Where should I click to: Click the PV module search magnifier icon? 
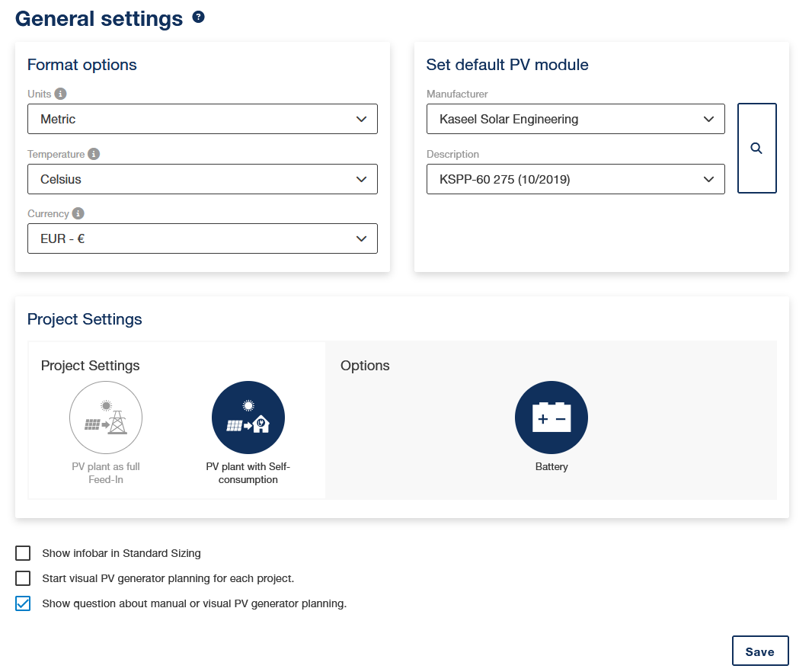pyautogui.click(x=756, y=149)
